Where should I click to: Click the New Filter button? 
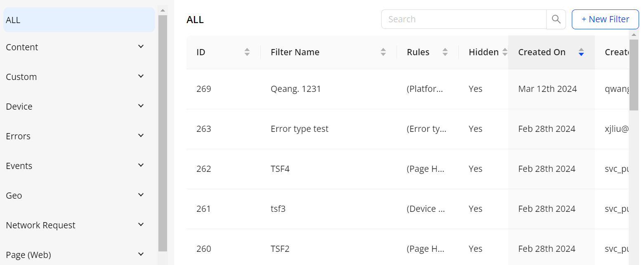tap(605, 19)
